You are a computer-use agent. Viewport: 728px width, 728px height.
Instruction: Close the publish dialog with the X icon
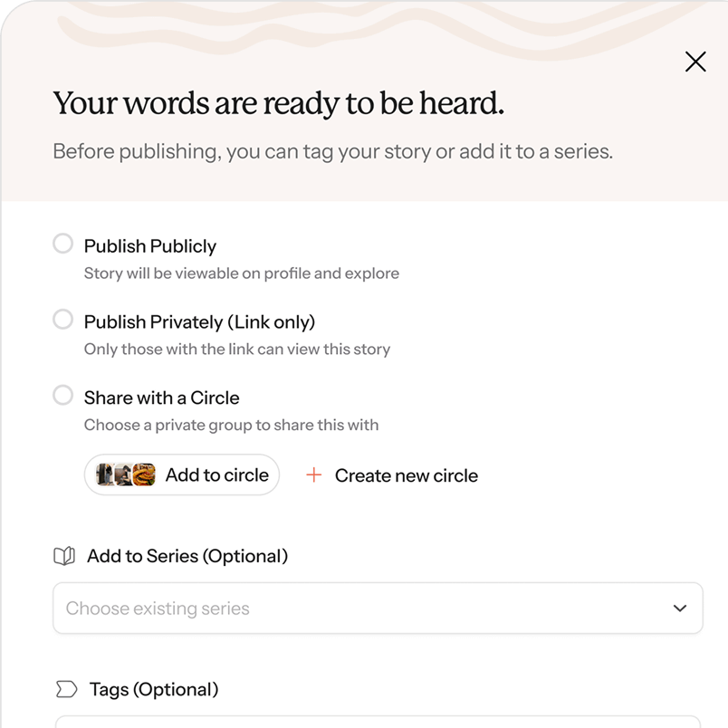[695, 62]
